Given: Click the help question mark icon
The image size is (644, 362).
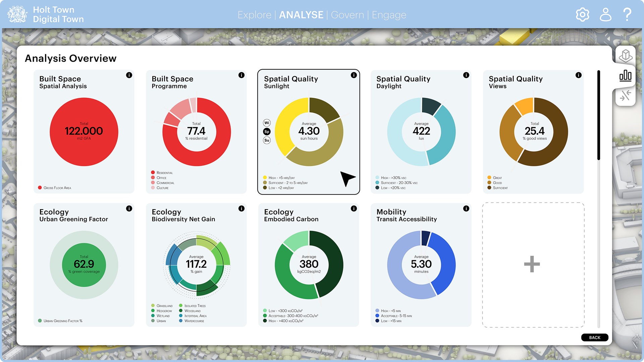Looking at the screenshot, I should point(627,15).
